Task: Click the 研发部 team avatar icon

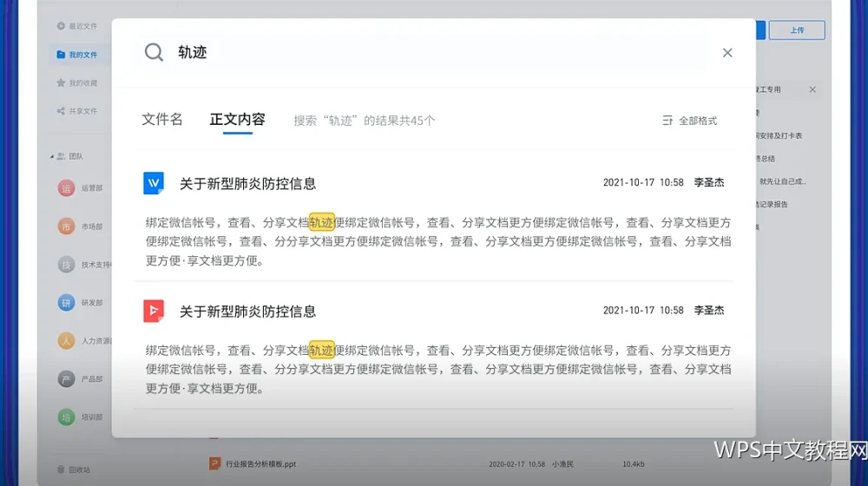Action: 67,303
